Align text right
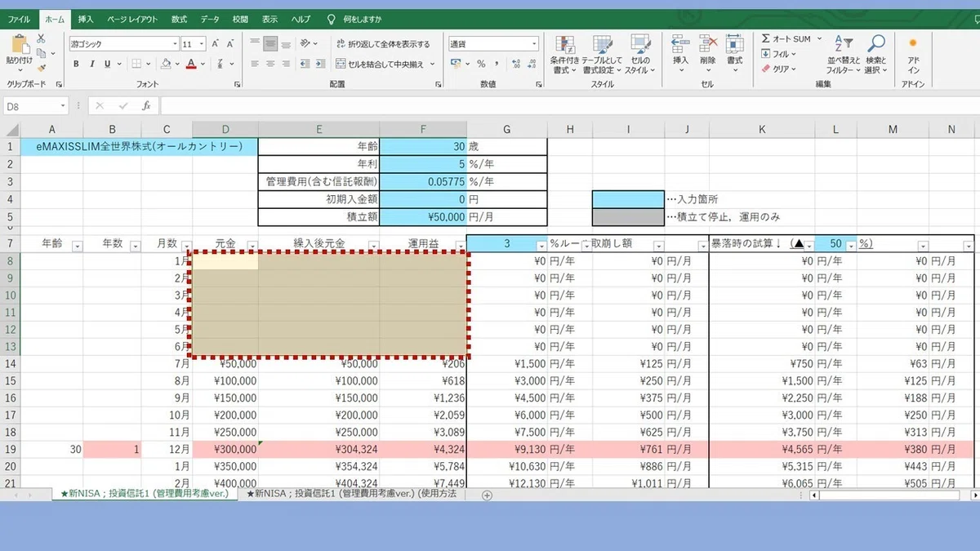Image resolution: width=980 pixels, height=551 pixels. 286,64
